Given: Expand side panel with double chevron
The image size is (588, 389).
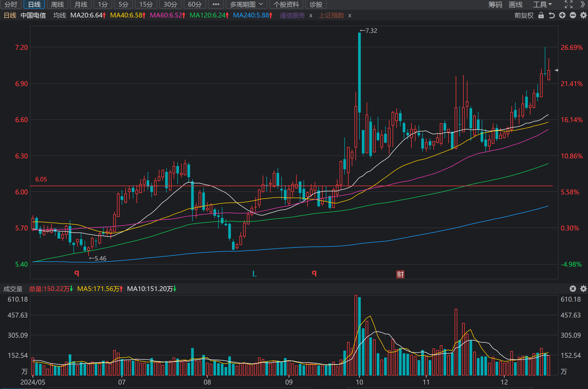Looking at the screenshot, I should tap(582, 5).
